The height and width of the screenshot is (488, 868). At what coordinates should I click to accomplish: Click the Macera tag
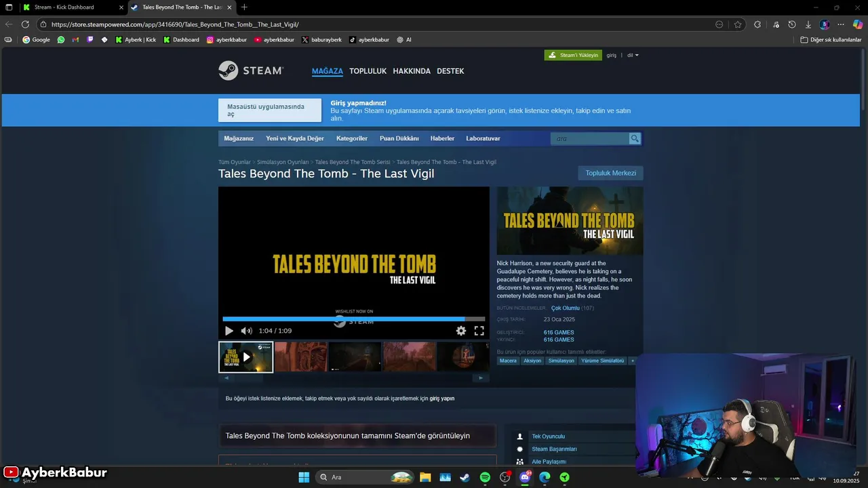(508, 361)
